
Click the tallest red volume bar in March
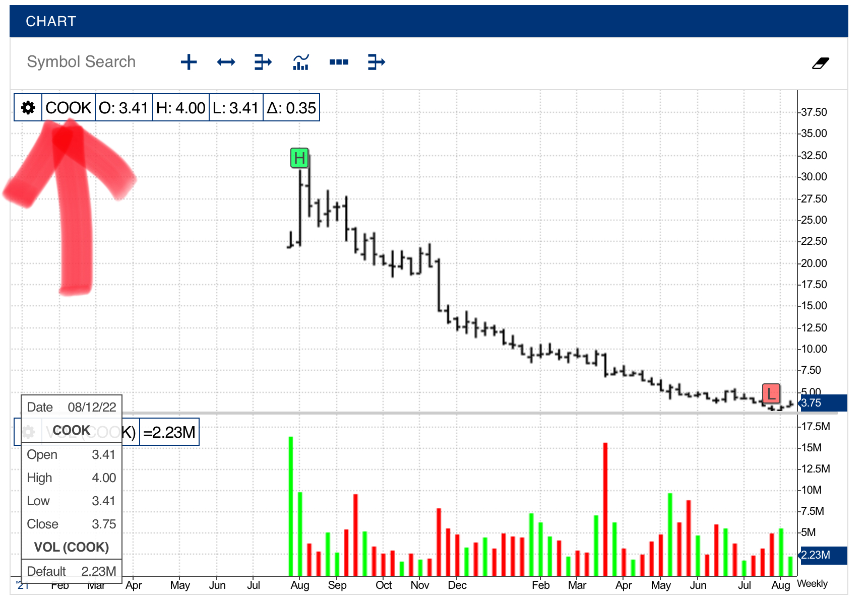605,509
